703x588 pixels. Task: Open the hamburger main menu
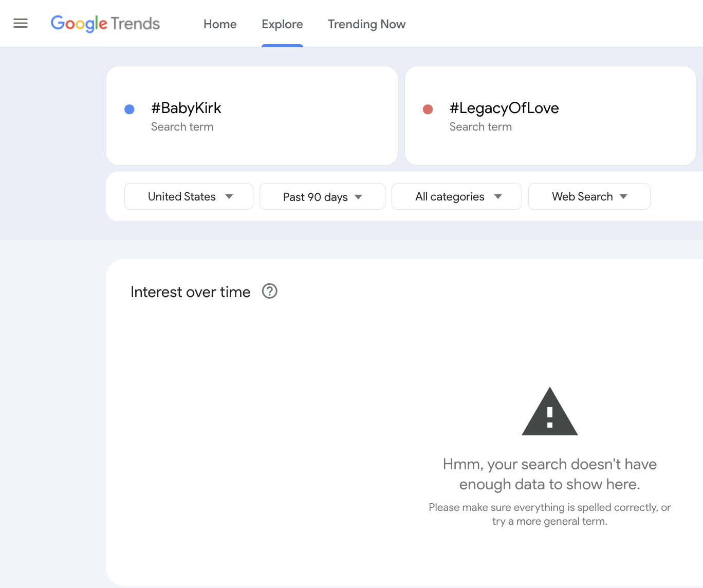[x=21, y=24]
